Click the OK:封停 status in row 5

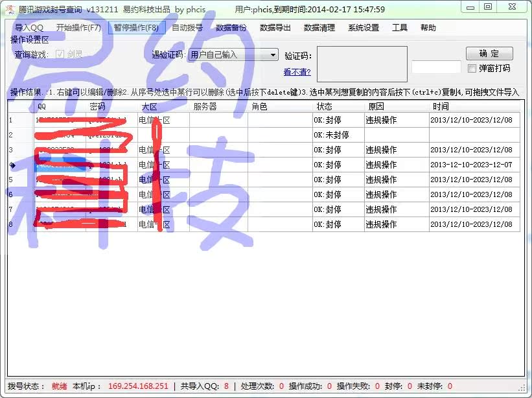[338, 180]
